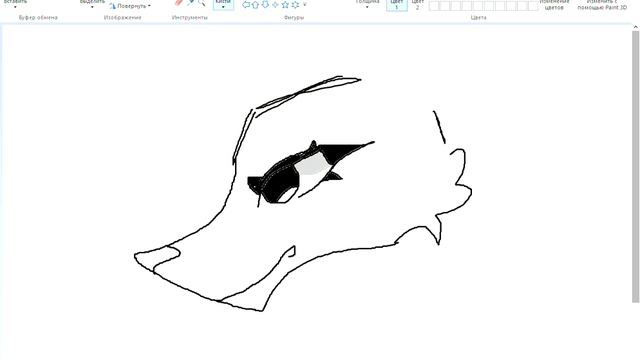This screenshot has width=640, height=360.
Task: Click the canvas scroll-up arrow
Action: click(x=636, y=27)
